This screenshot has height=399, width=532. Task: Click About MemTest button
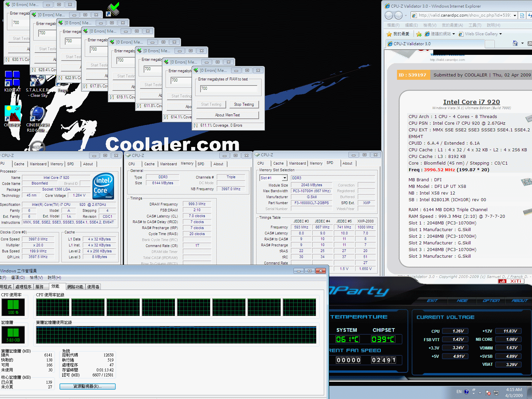[x=227, y=115]
